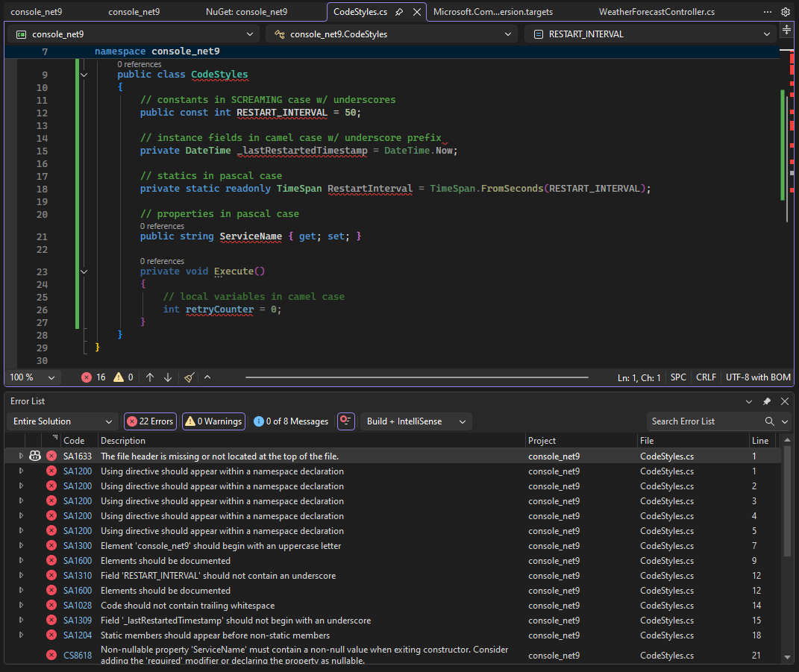
Task: Close the CodeStyles.cs tab
Action: coord(417,12)
